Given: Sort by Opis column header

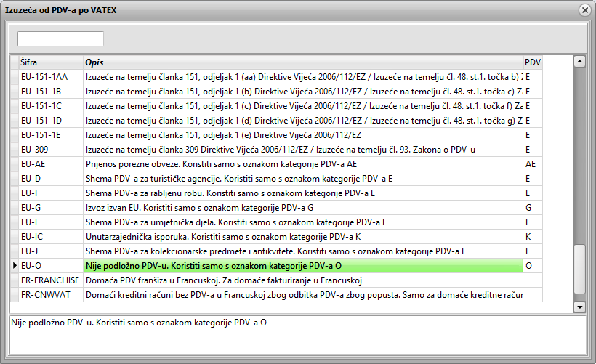Looking at the screenshot, I should [303, 62].
